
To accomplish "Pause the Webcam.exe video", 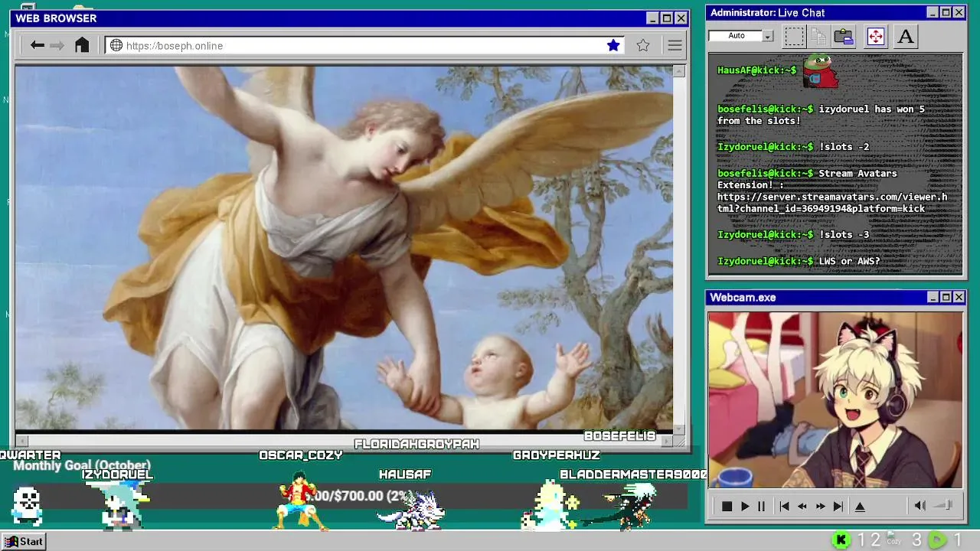I will [x=761, y=506].
